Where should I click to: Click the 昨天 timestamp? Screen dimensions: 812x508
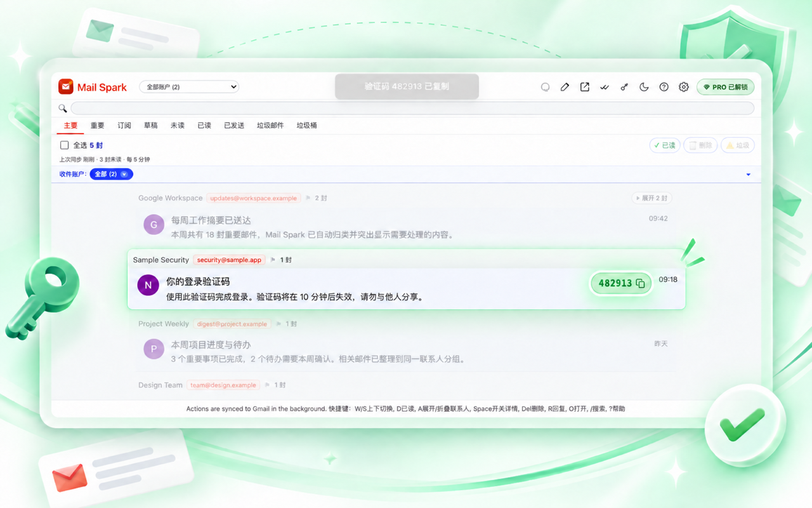(661, 344)
